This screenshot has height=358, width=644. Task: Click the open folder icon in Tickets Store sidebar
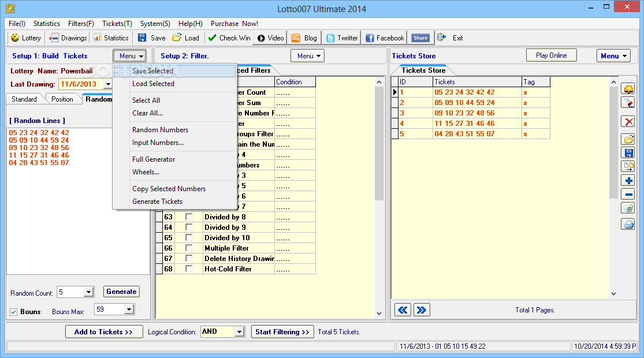tap(628, 140)
